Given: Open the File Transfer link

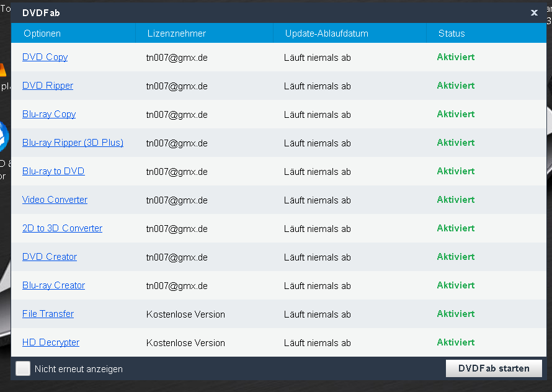Looking at the screenshot, I should (x=48, y=314).
